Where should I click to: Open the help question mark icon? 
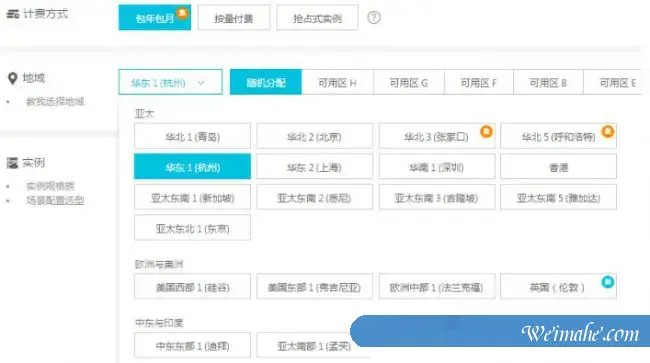pyautogui.click(x=374, y=17)
